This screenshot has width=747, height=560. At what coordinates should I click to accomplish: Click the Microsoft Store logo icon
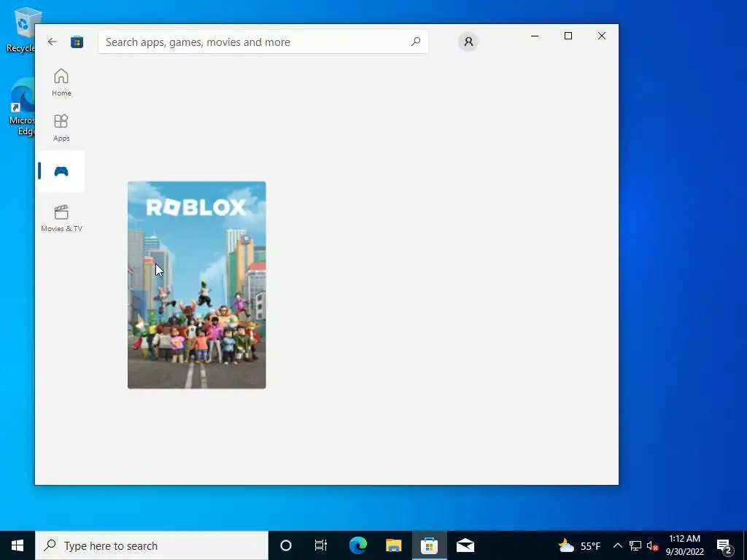(x=77, y=42)
